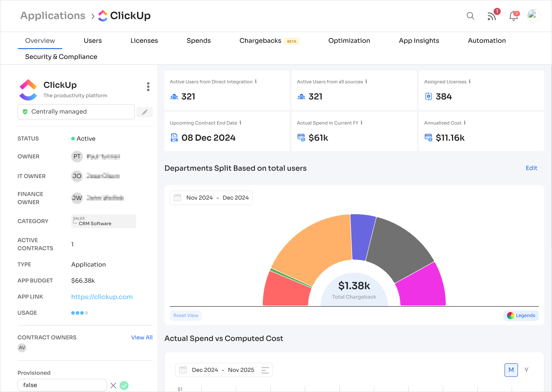Open the Centrally managed dropdown
Viewport: 552px width, 392px height.
tap(76, 112)
